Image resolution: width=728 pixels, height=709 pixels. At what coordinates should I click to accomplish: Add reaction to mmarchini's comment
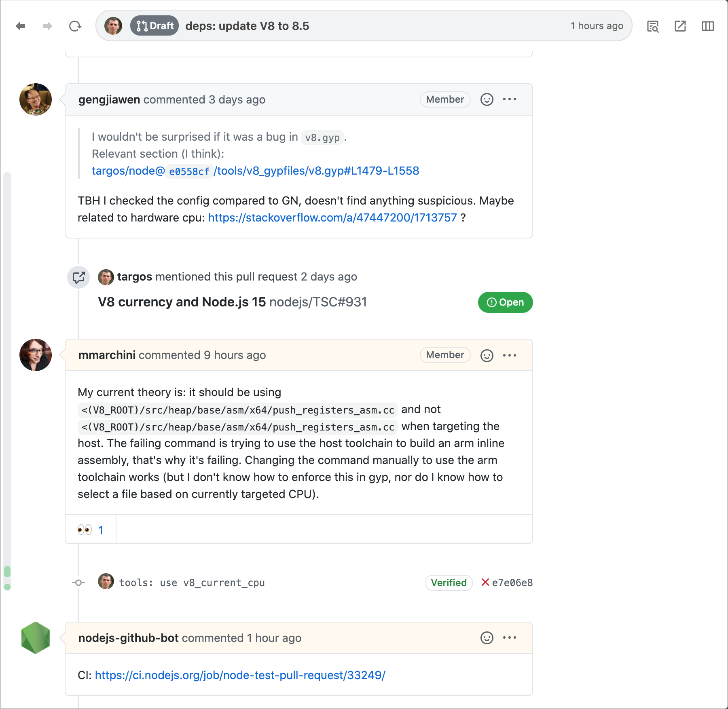click(x=487, y=355)
